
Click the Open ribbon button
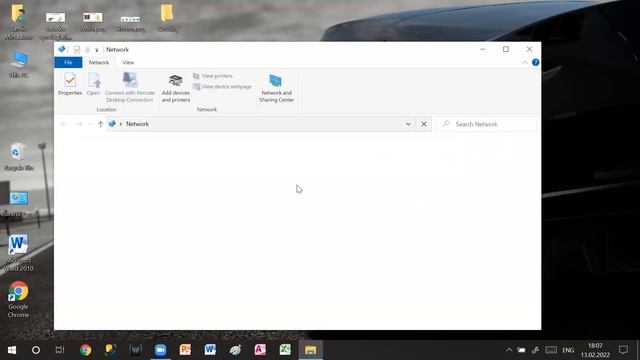(93, 84)
